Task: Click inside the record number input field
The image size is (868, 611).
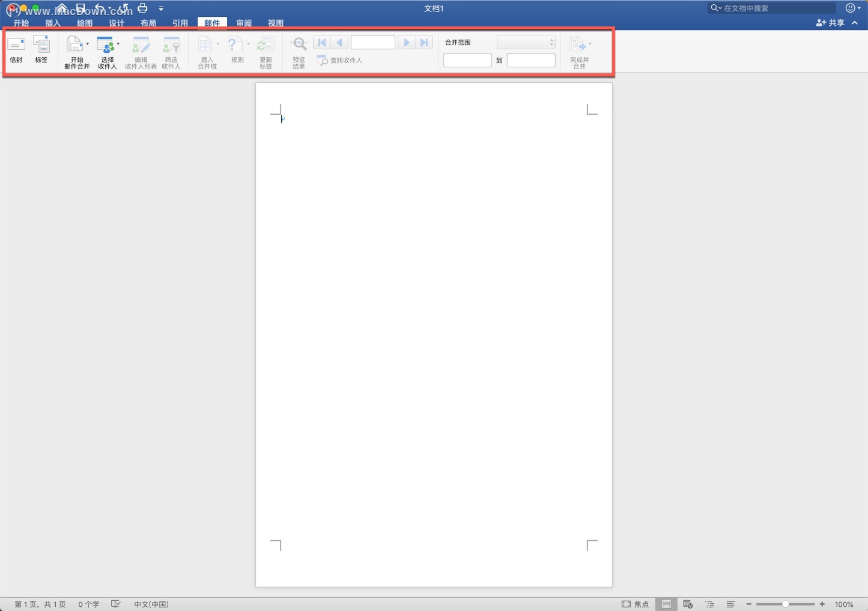Action: (372, 42)
